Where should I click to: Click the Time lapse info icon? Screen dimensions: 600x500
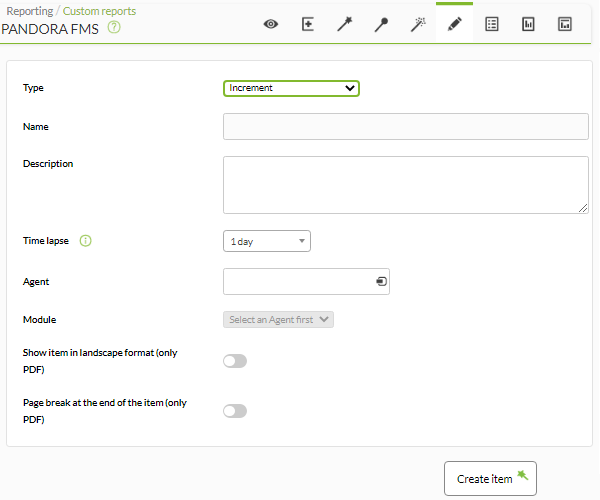[x=85, y=241]
